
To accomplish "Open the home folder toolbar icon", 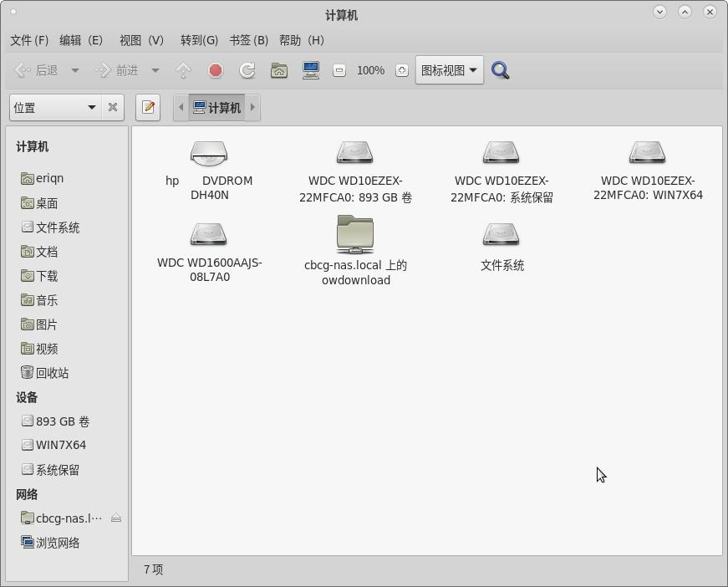I will pos(279,70).
